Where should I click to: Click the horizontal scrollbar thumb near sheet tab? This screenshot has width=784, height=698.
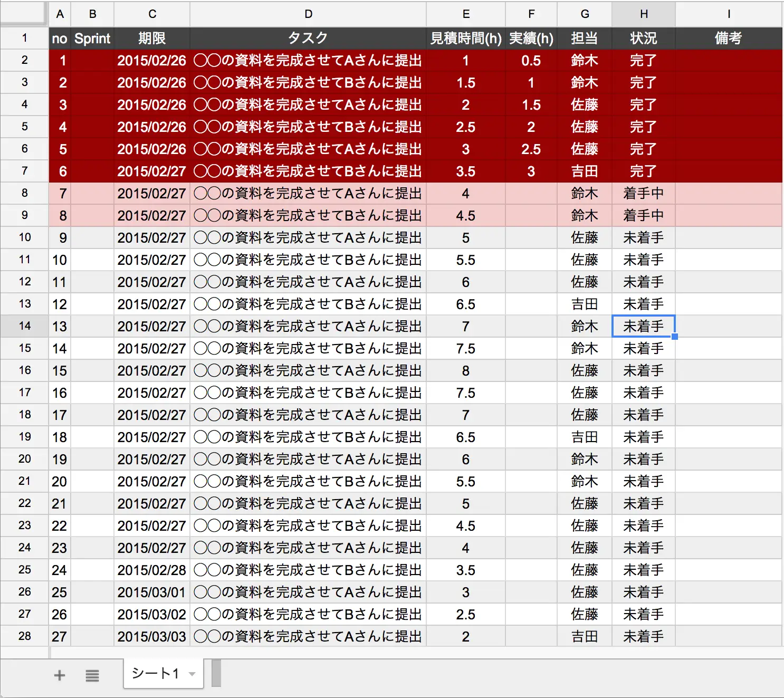point(216,673)
